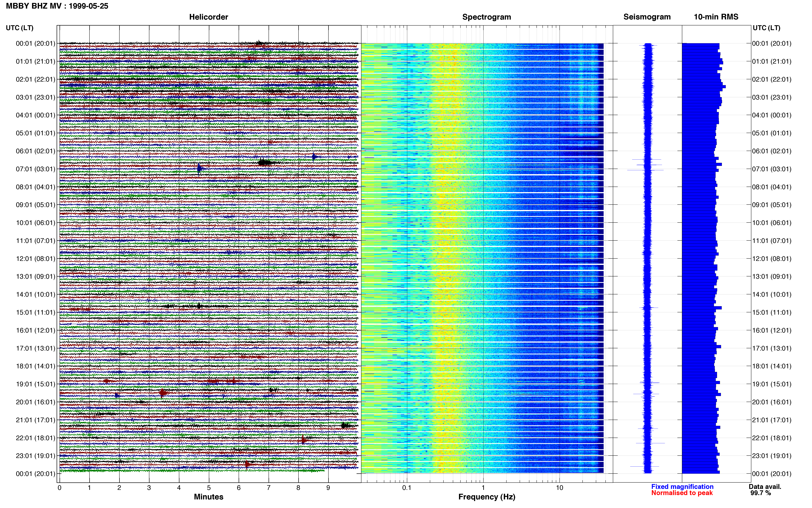Select left time label '22:01 (18:01)'
This screenshot has width=812, height=508.
click(36, 438)
